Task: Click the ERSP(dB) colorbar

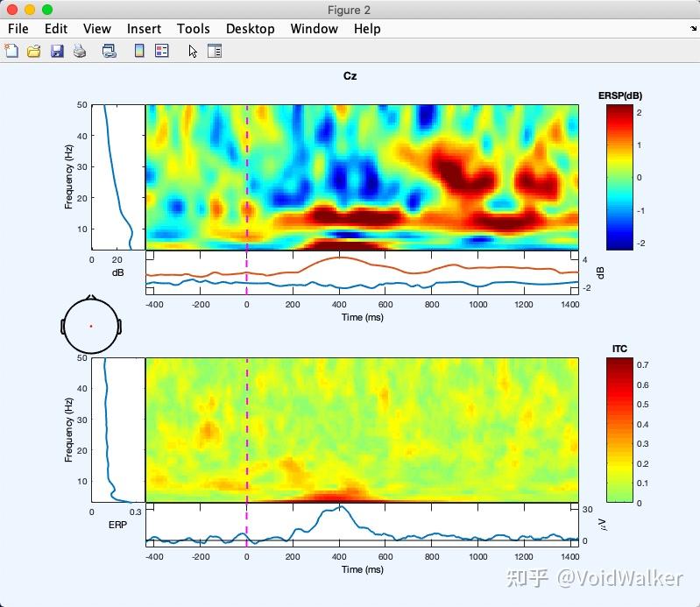Action: pyautogui.click(x=619, y=177)
